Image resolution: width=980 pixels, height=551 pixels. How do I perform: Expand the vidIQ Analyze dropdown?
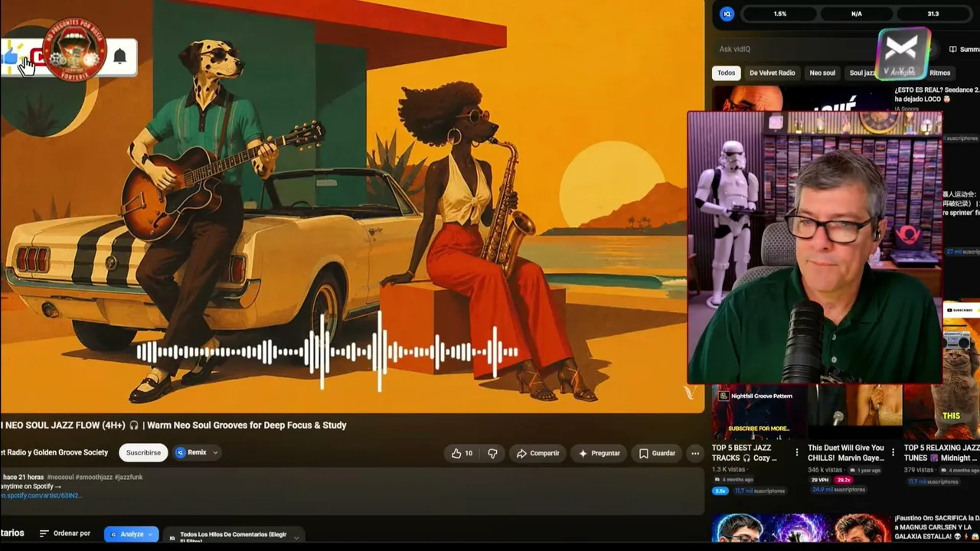(x=131, y=534)
